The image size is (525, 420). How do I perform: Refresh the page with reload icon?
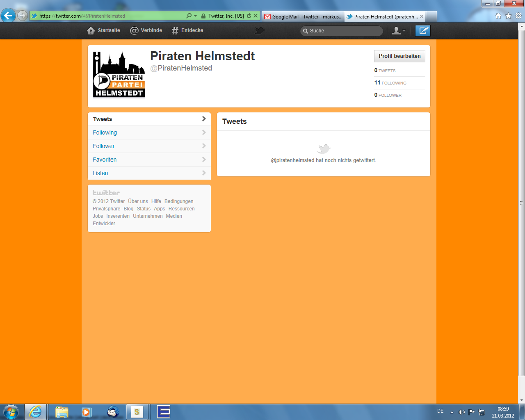coord(249,16)
